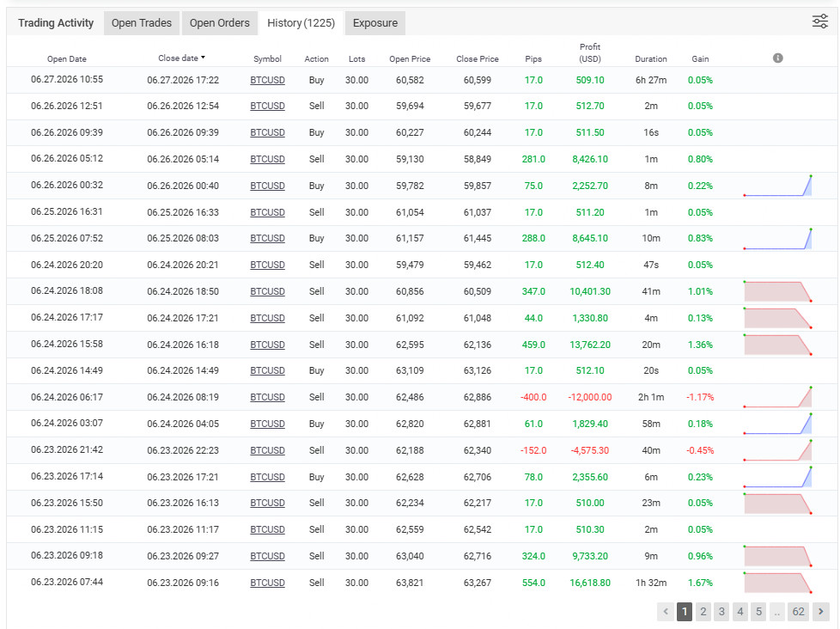The image size is (840, 629).
Task: Open the table filter settings icon
Action: [x=819, y=21]
